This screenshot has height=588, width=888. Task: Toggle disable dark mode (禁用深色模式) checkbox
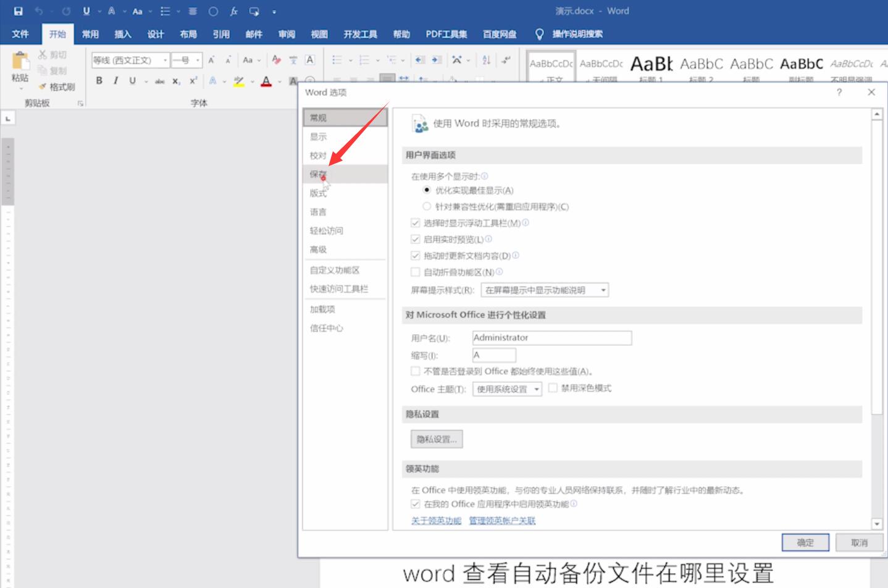point(553,388)
